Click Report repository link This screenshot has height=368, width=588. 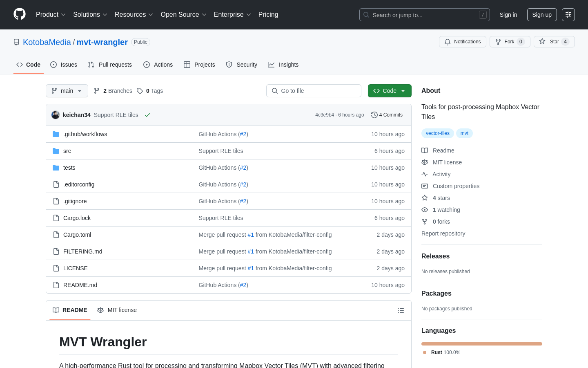click(x=443, y=233)
